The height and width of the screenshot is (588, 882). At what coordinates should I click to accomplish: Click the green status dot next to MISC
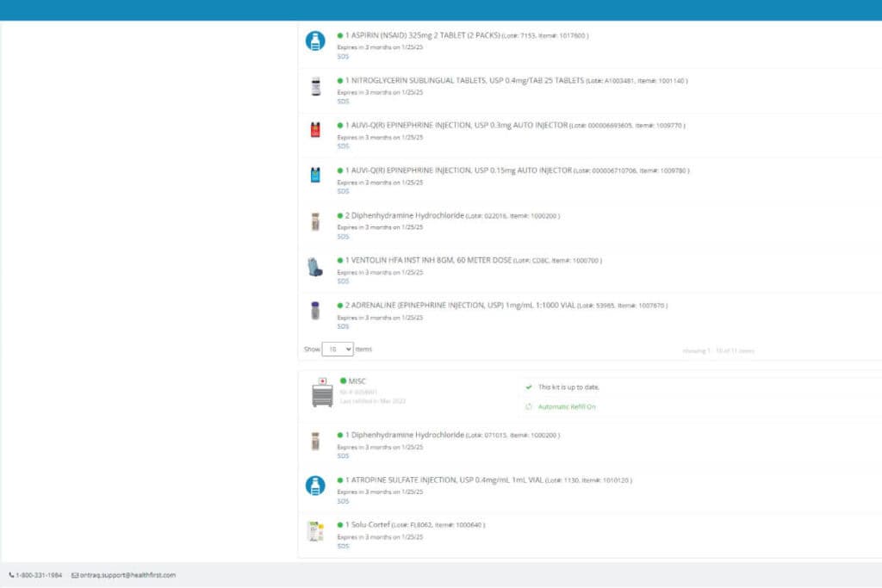pyautogui.click(x=343, y=381)
